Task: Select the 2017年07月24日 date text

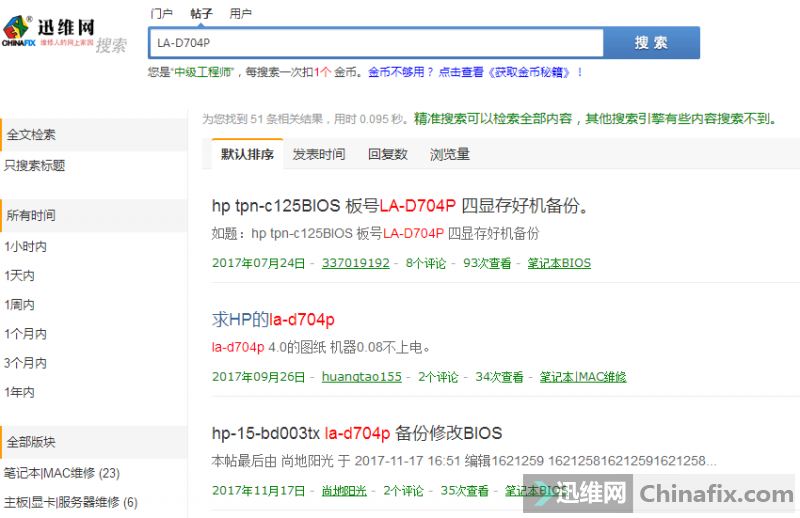Action: [x=259, y=263]
